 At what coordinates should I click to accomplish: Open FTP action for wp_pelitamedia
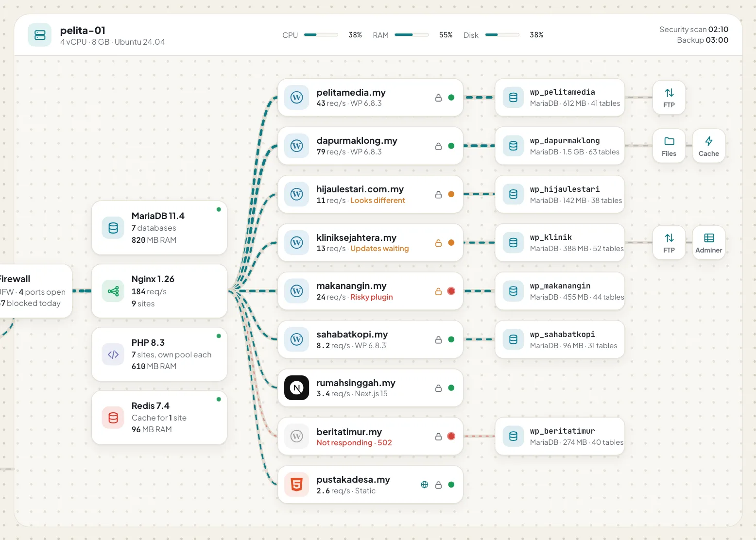pyautogui.click(x=669, y=98)
